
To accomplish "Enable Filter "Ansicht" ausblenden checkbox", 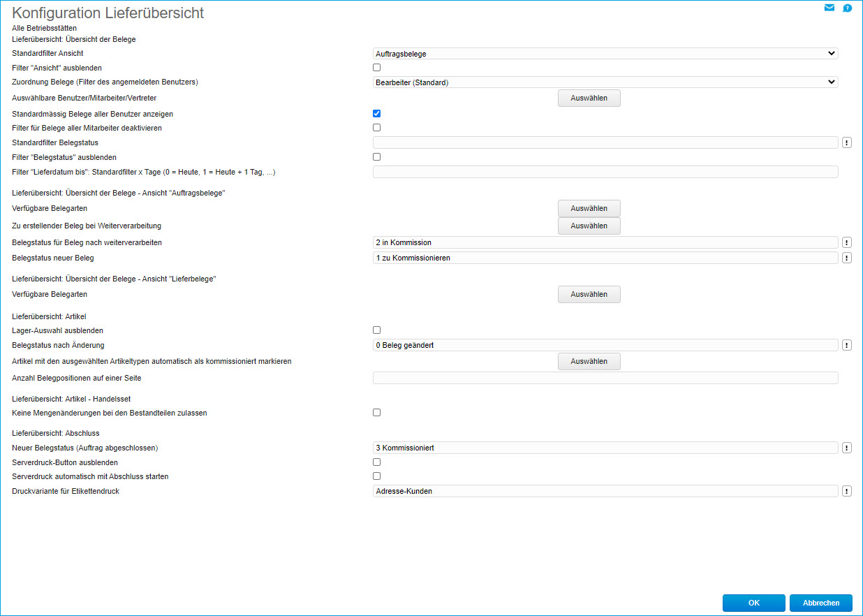I will (x=377, y=68).
